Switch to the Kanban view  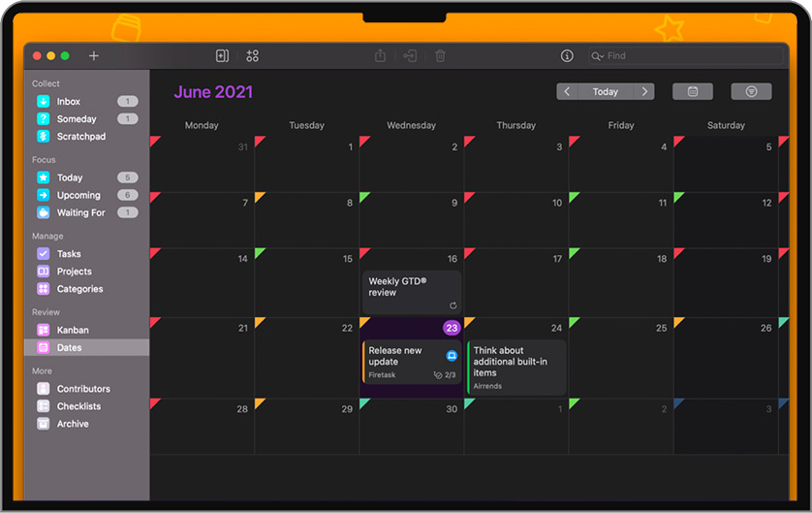pyautogui.click(x=72, y=330)
